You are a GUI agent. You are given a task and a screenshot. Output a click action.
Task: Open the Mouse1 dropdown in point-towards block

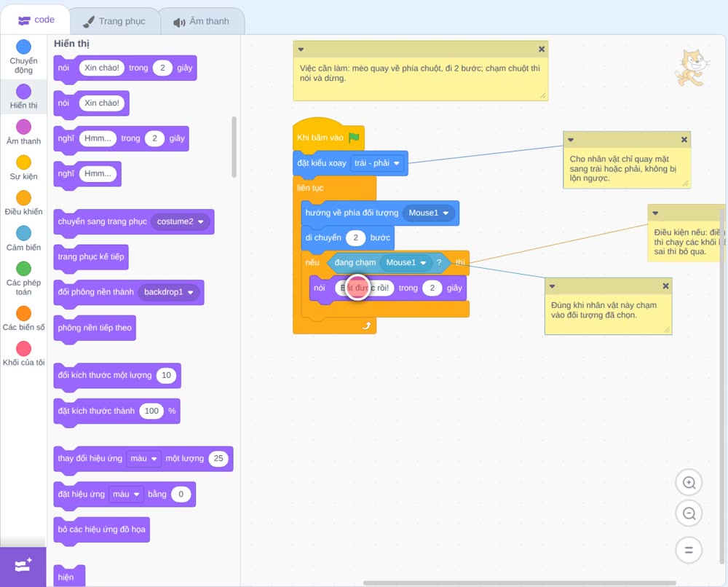click(429, 213)
